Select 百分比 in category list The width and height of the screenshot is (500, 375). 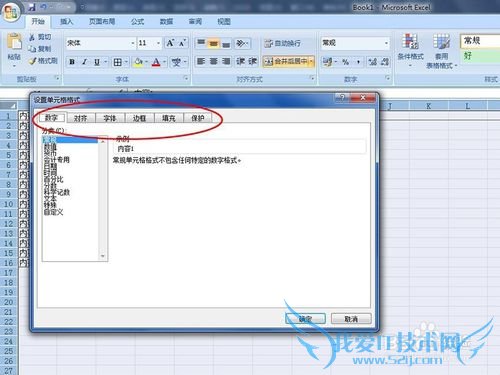pyautogui.click(x=53, y=179)
